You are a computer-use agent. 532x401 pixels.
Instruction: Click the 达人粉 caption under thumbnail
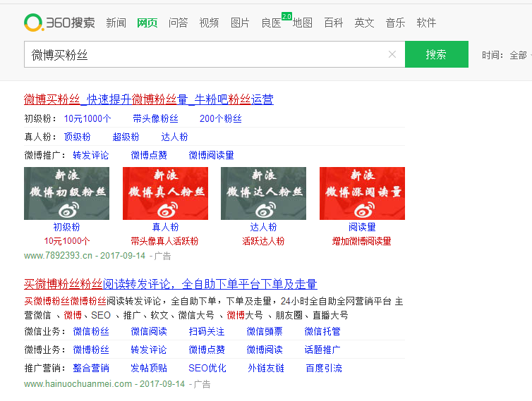[x=264, y=227]
